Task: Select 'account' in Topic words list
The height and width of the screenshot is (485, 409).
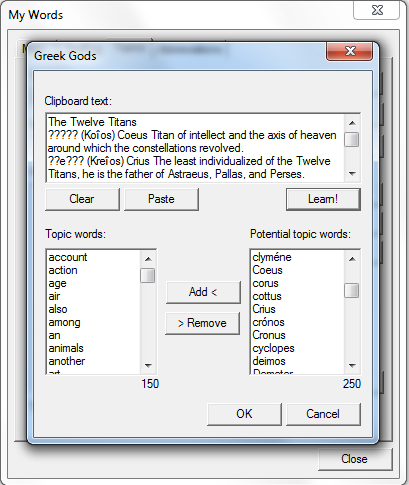Action: [93, 257]
